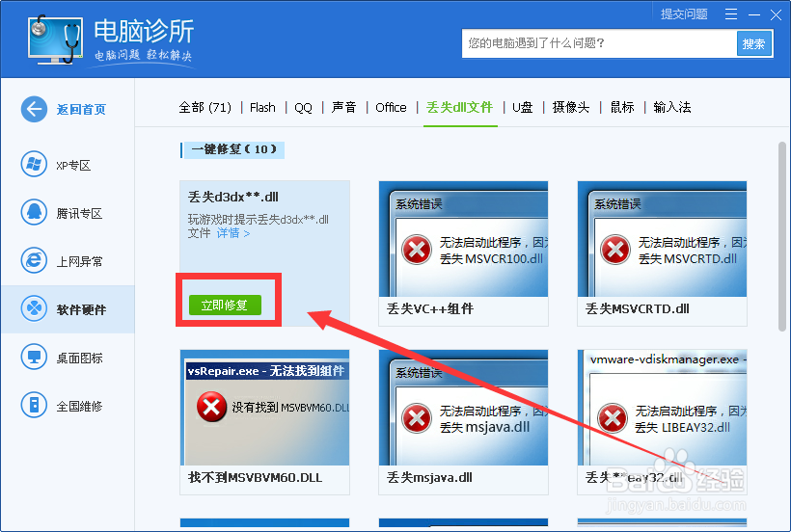
Task: Click the 桌面图标 sidebar label
Action: [79, 359]
